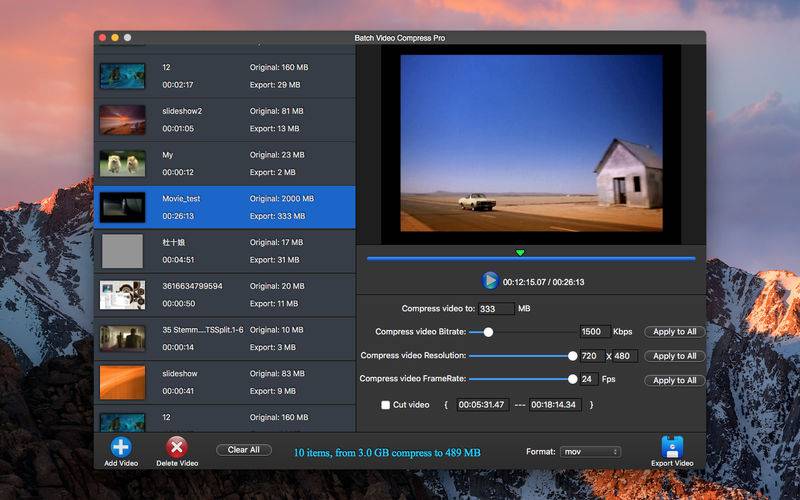The image size is (800, 500).
Task: Select the two-puppies 'My' video thumbnail
Action: click(122, 164)
